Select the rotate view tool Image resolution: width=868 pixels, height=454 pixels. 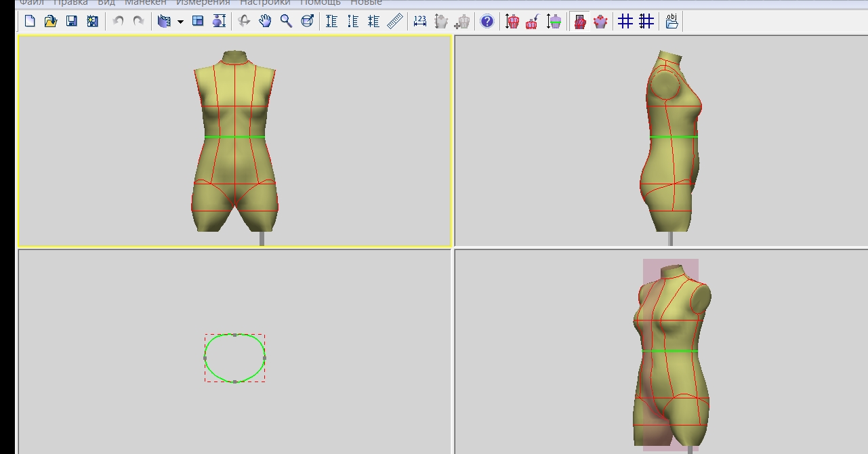[x=244, y=21]
